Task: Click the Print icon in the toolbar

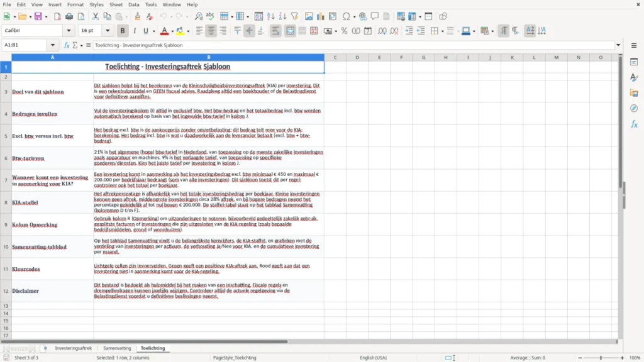Action: coord(69,16)
